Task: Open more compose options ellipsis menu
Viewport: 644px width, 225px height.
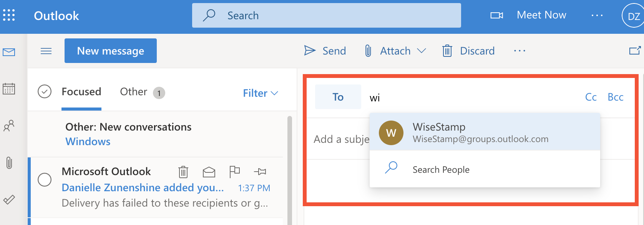Action: pos(520,51)
